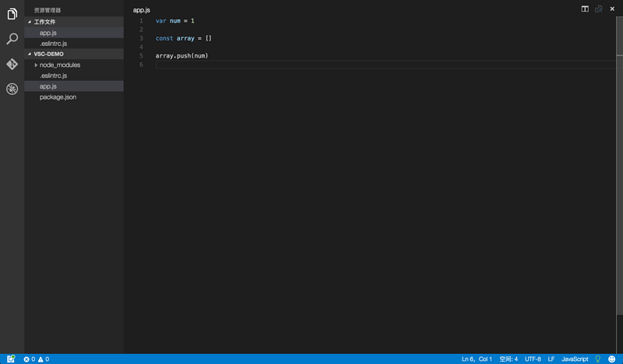Image resolution: width=623 pixels, height=364 pixels.
Task: Close the app.js editor
Action: coord(612,9)
